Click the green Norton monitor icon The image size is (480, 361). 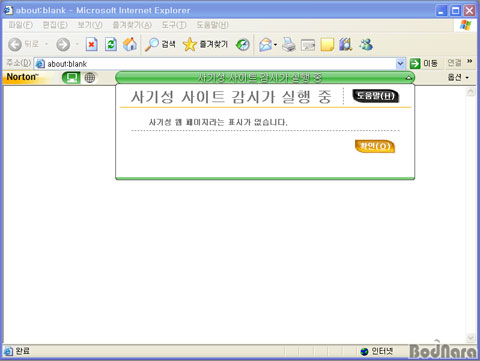pyautogui.click(x=71, y=78)
